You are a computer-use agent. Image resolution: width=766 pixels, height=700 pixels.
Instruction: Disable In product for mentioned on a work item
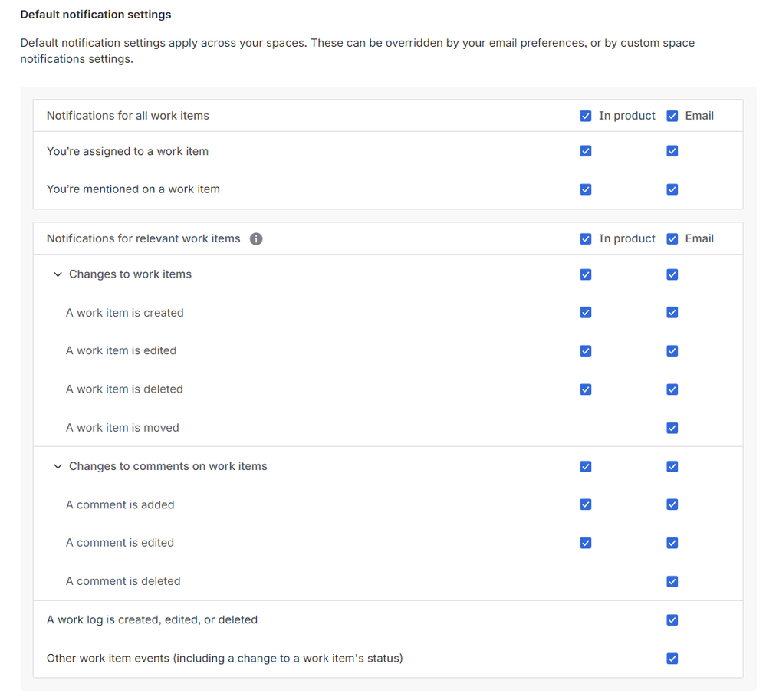[x=586, y=189]
